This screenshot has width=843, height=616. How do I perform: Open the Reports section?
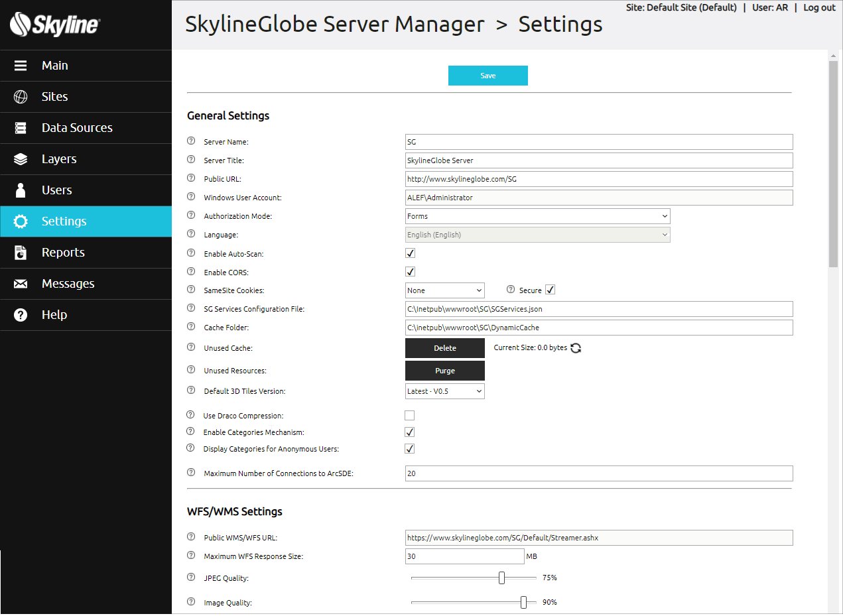[86, 253]
